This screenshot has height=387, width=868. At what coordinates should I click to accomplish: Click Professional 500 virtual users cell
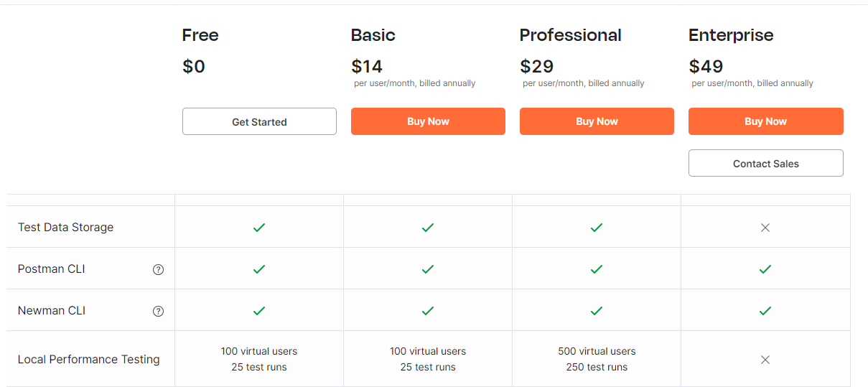597,352
